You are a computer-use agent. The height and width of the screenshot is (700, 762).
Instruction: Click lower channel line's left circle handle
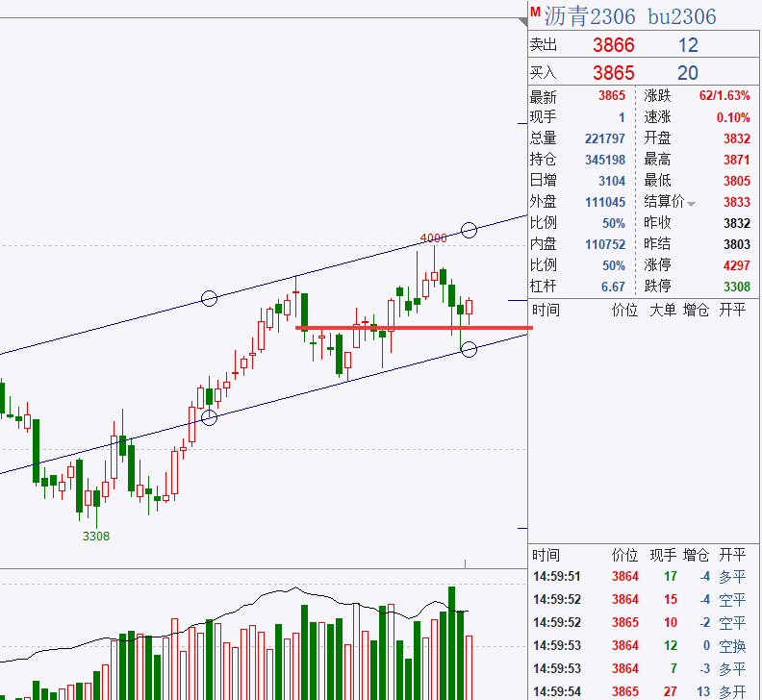pos(209,417)
